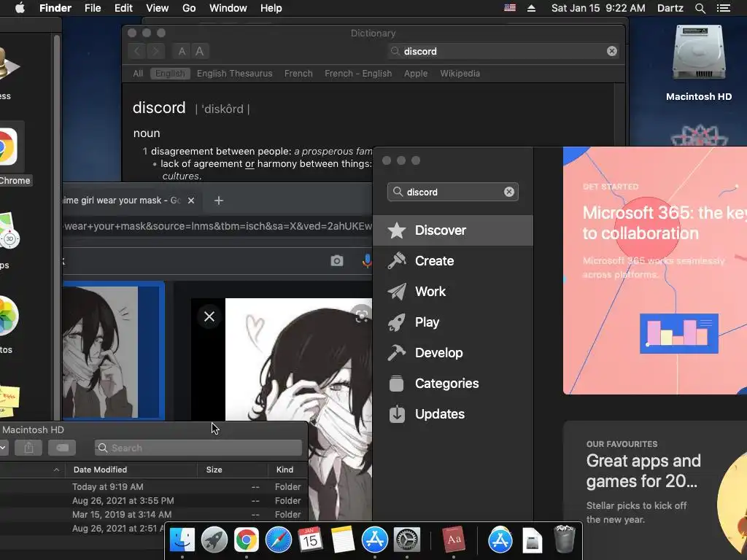Open Spotlight search in menu bar
The width and height of the screenshot is (747, 560).
point(700,8)
